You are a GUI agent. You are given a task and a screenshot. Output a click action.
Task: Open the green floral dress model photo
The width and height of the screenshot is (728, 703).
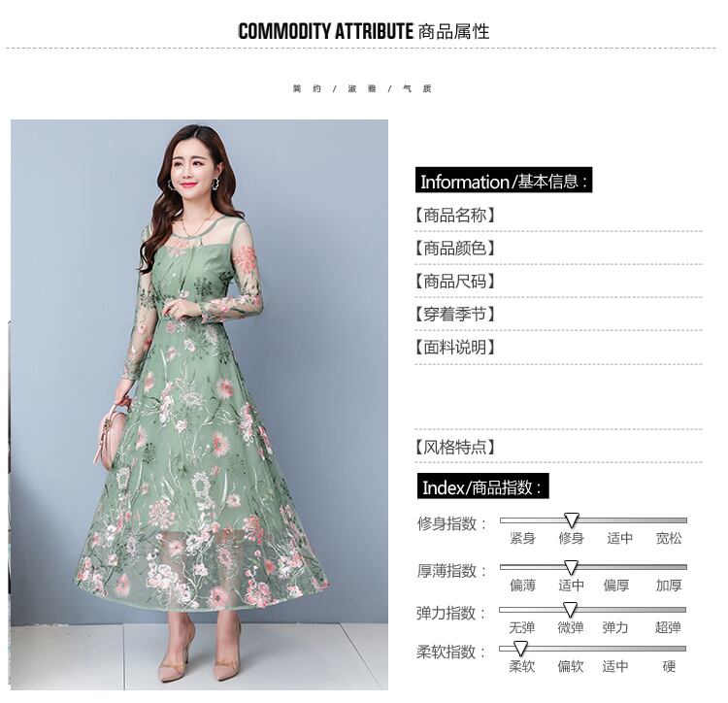click(x=199, y=405)
